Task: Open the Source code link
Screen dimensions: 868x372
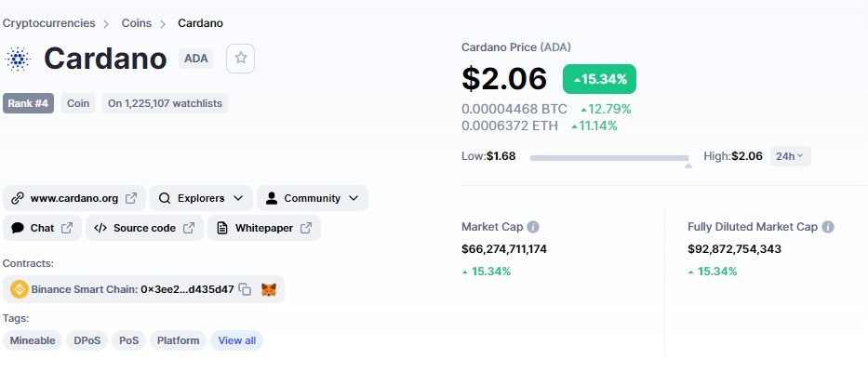Action: (144, 228)
